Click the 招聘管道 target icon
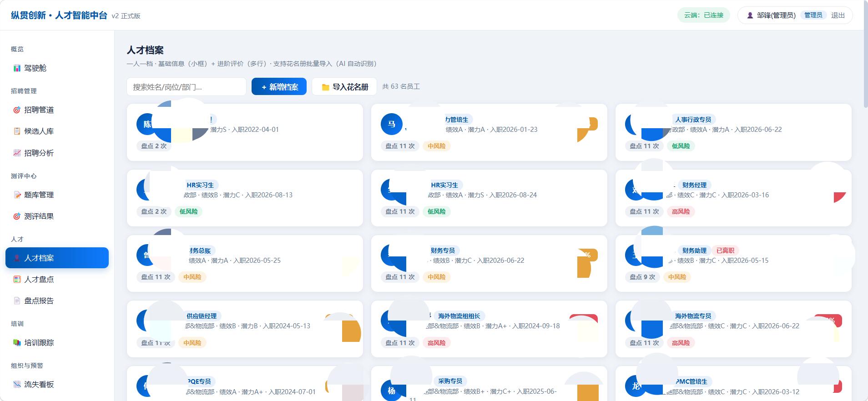This screenshot has width=868, height=401. tap(17, 110)
